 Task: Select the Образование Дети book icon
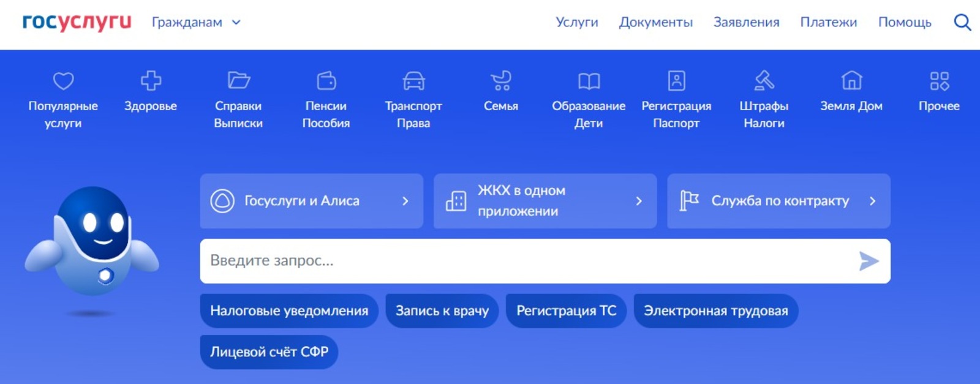[x=589, y=81]
